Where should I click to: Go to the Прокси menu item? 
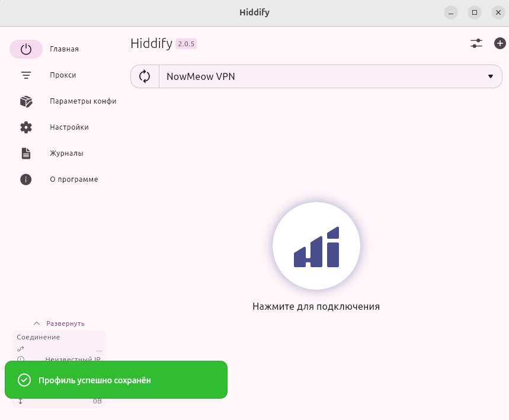pyautogui.click(x=63, y=75)
